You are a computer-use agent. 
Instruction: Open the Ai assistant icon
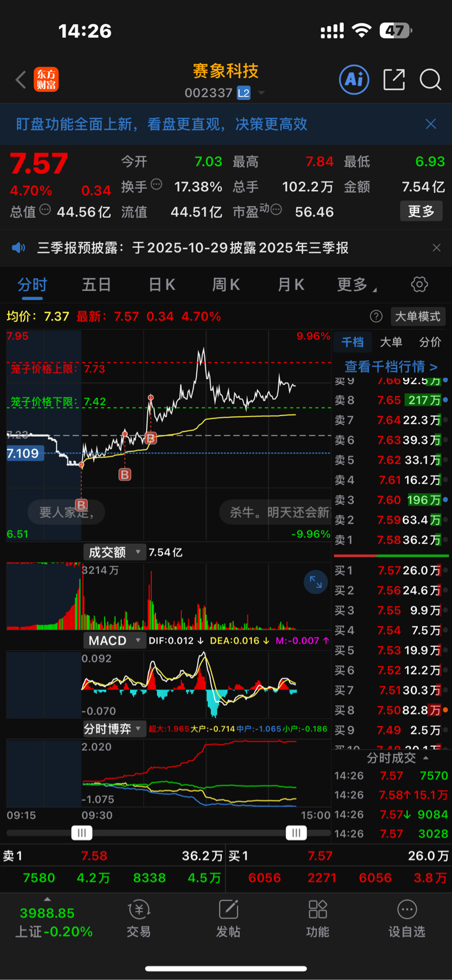(x=354, y=79)
